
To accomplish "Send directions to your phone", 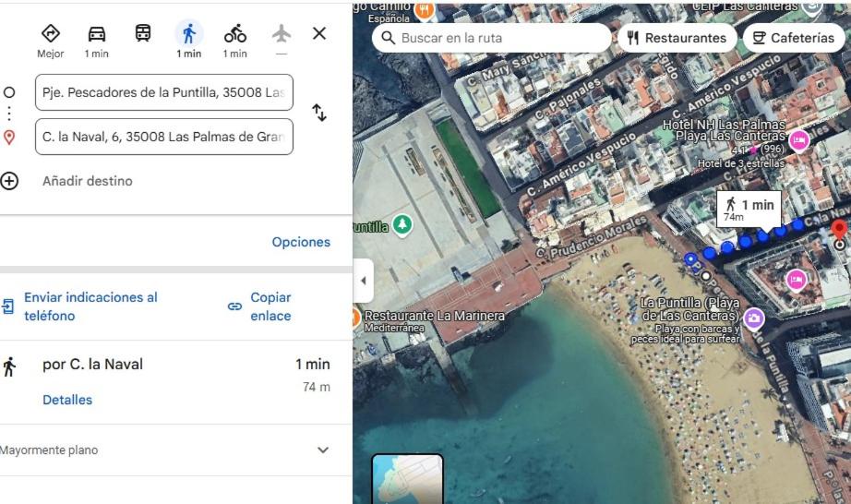I will pos(90,306).
